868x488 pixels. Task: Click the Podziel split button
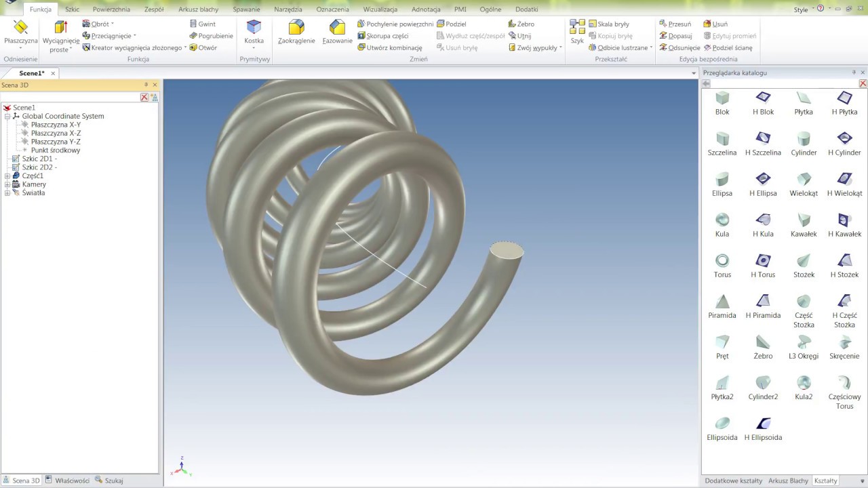coord(451,24)
